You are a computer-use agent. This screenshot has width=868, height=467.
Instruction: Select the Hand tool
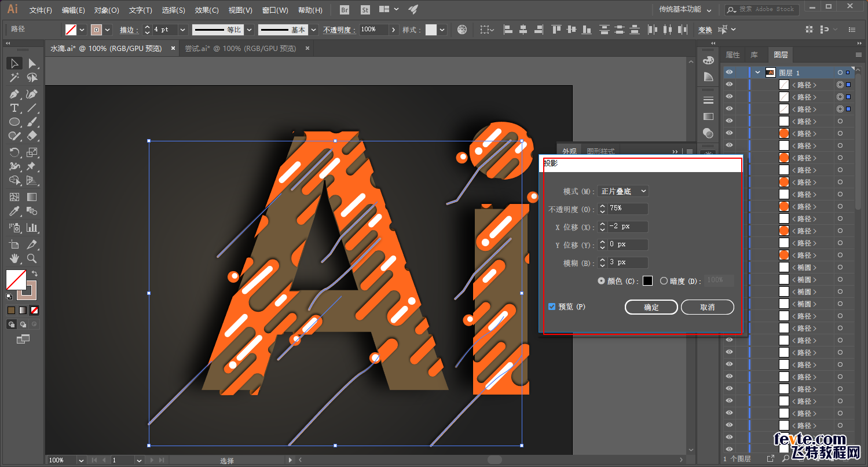[14, 258]
